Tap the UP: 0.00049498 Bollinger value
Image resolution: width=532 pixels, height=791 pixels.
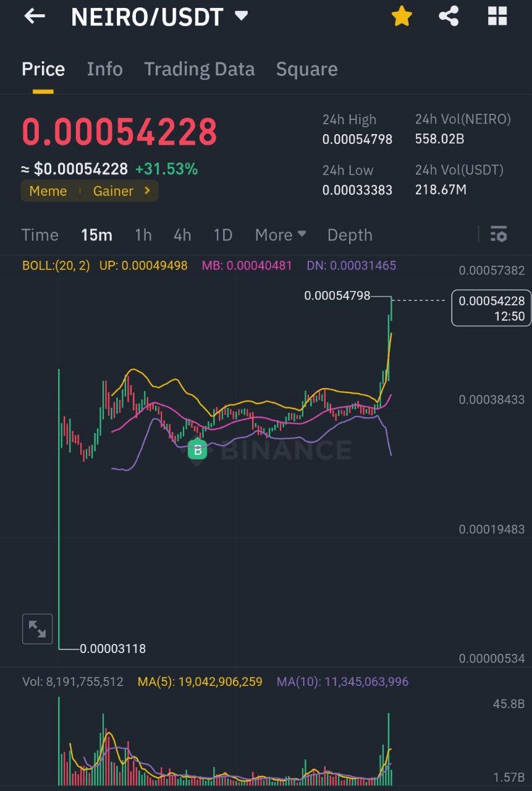point(143,266)
